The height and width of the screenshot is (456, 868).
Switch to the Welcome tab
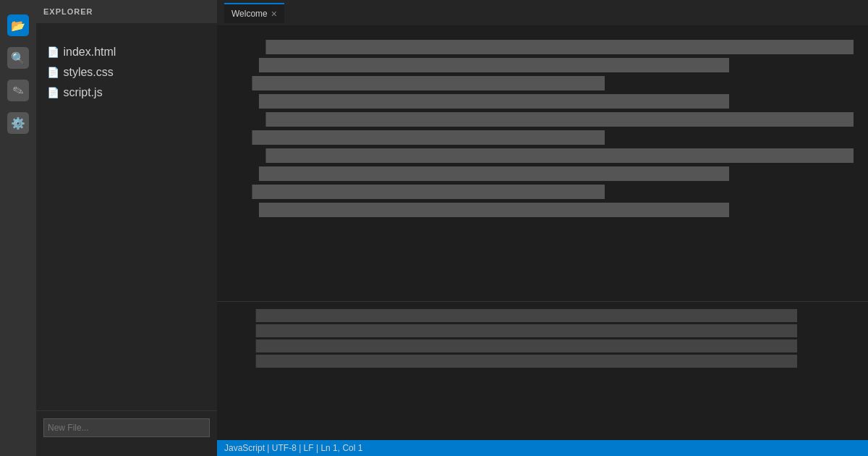point(249,14)
